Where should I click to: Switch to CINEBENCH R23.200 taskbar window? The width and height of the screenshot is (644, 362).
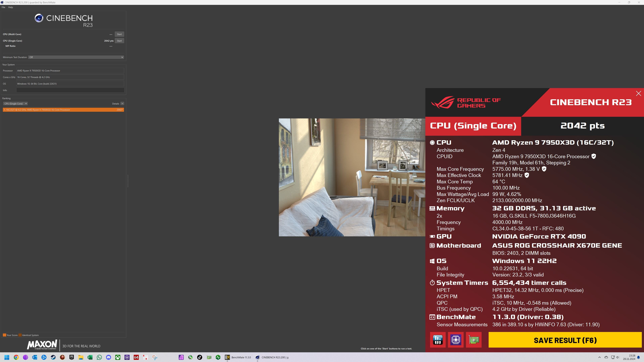pos(272,357)
